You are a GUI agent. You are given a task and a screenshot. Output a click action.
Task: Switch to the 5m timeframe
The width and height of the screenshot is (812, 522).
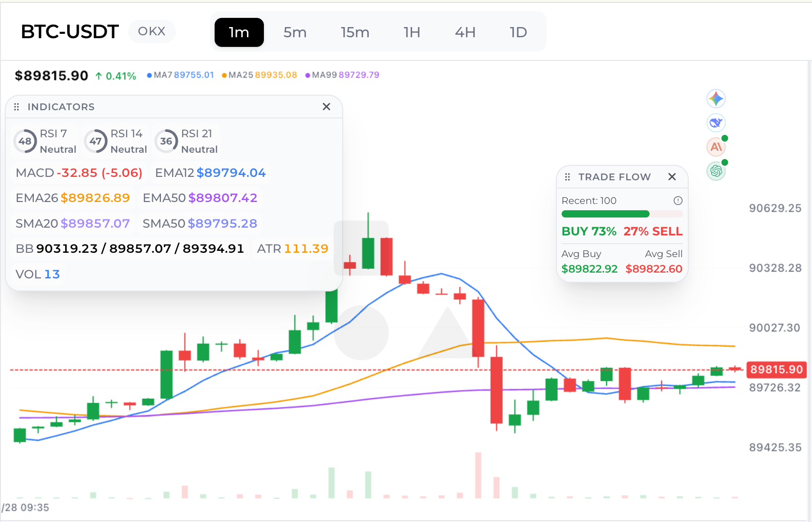point(295,32)
